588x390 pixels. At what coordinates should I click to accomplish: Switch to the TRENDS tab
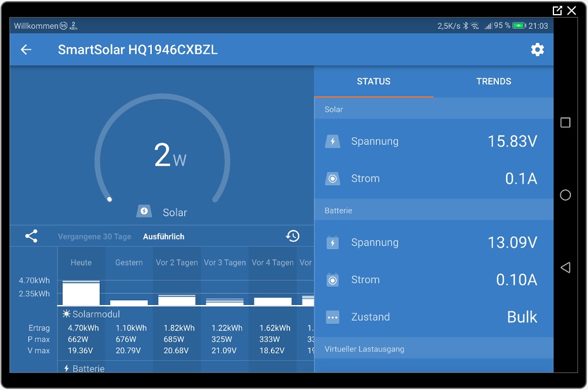494,82
